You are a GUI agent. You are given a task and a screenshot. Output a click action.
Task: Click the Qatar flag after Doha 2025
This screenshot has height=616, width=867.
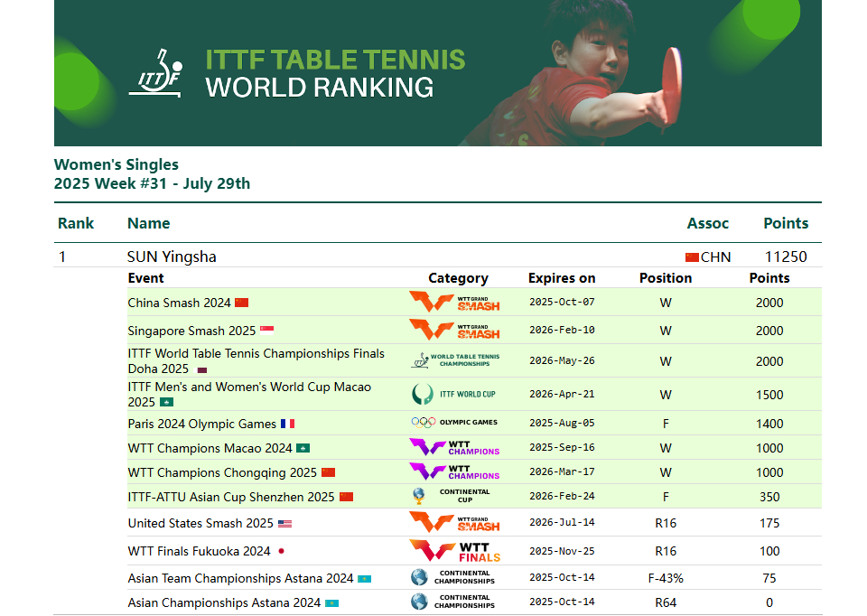202,370
